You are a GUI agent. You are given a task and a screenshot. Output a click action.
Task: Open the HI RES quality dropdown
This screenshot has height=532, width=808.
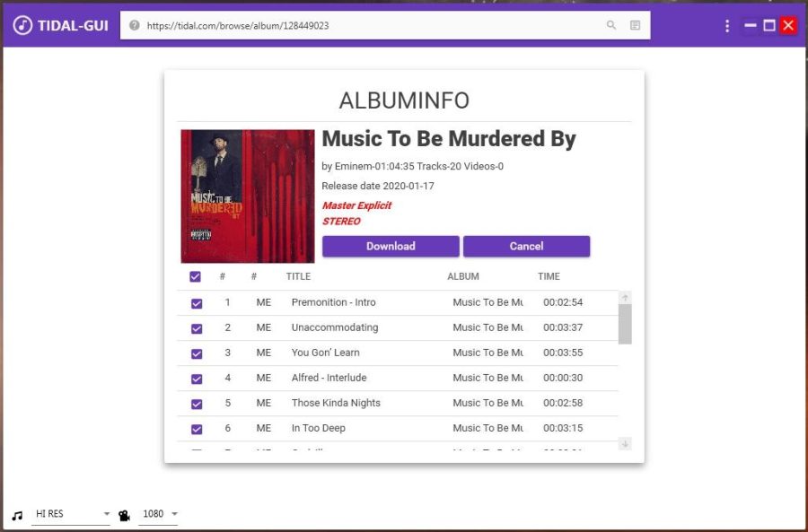tap(106, 513)
